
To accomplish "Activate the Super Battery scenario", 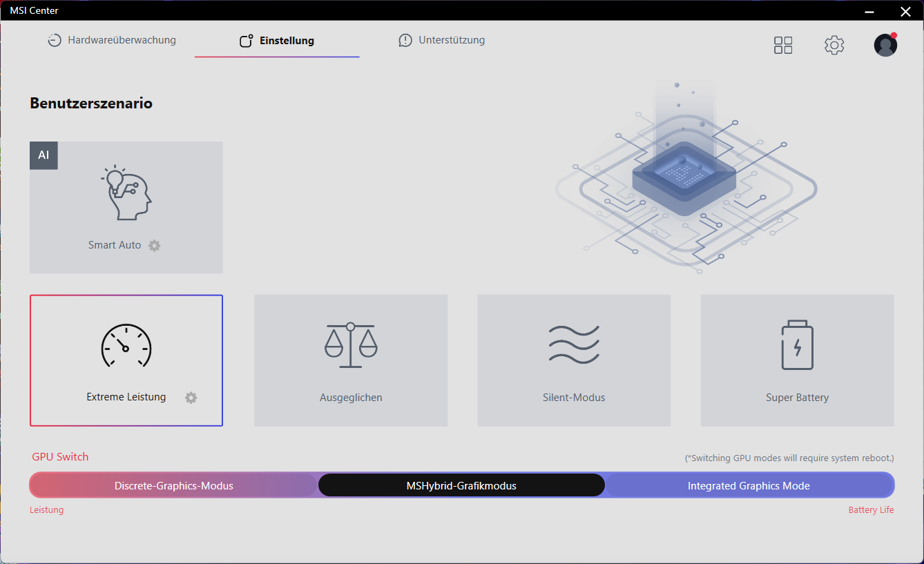I will point(798,360).
